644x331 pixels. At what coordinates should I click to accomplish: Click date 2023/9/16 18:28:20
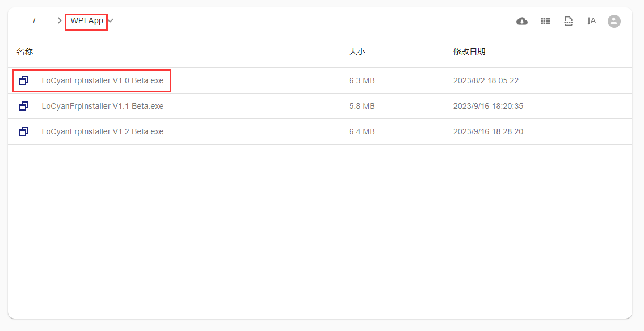(x=488, y=131)
